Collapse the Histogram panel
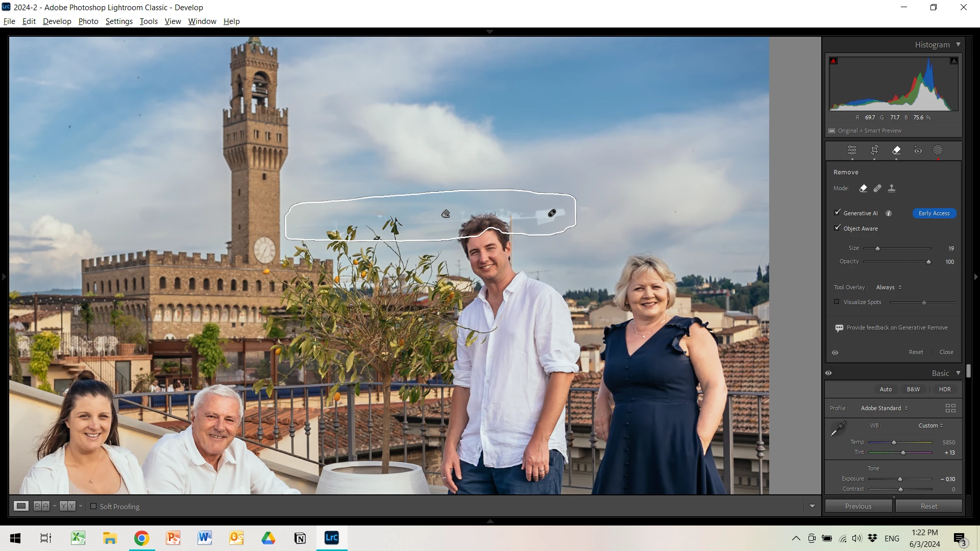The image size is (980, 551). pos(958,45)
